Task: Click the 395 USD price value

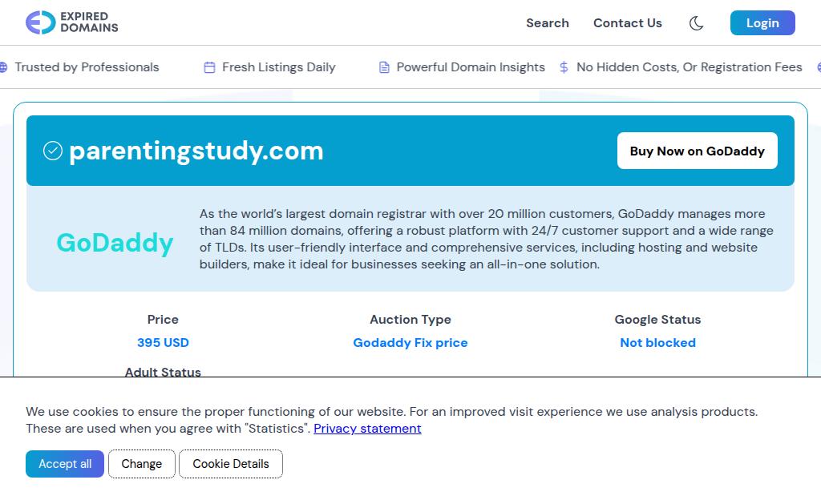Action: (x=163, y=343)
